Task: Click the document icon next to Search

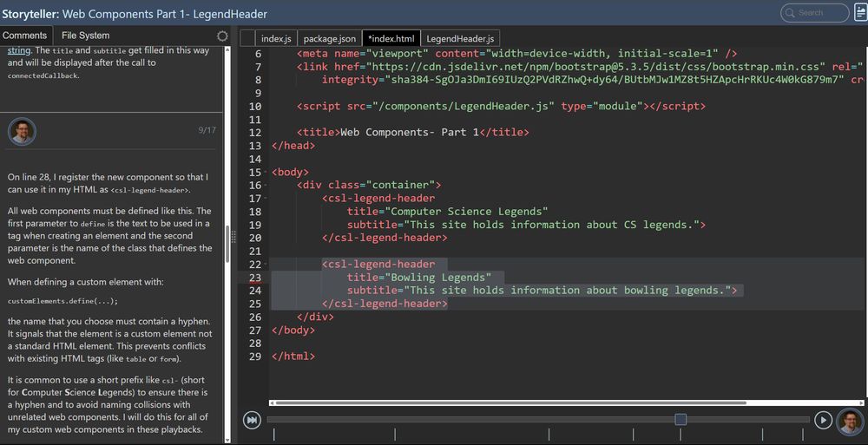Action: tap(861, 13)
